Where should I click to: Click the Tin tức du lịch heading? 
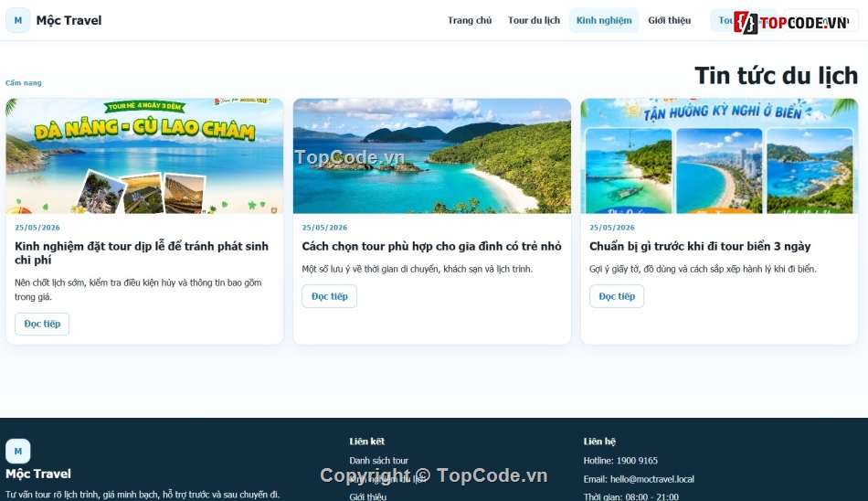[x=776, y=76]
